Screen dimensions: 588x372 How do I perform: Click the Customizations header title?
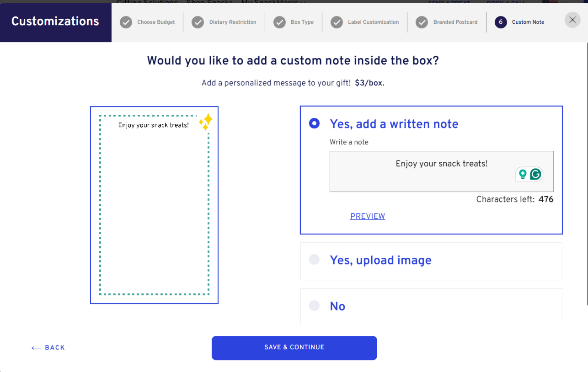pyautogui.click(x=55, y=21)
